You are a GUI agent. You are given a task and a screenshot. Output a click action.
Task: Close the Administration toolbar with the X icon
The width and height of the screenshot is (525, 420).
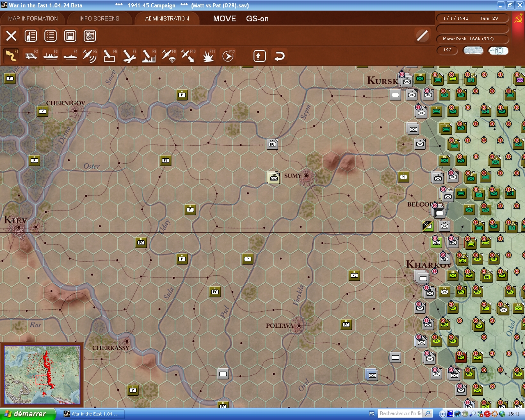point(11,36)
